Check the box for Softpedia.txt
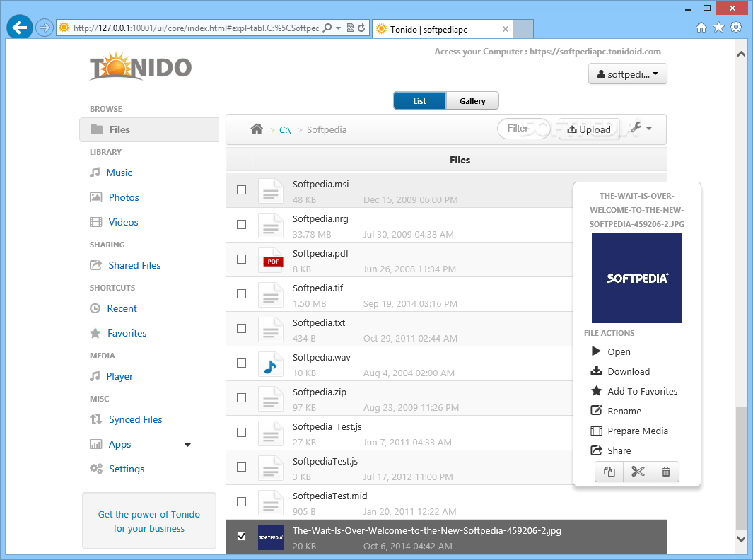 [x=242, y=329]
